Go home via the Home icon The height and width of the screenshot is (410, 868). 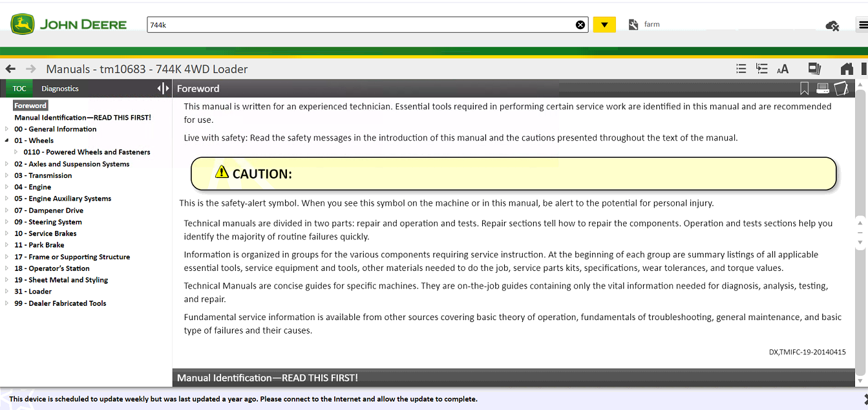click(847, 69)
